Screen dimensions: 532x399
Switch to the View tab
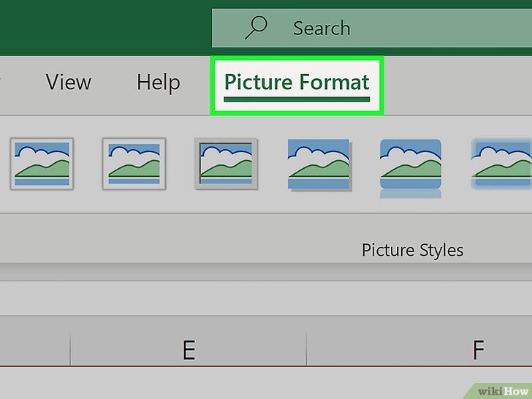point(69,82)
